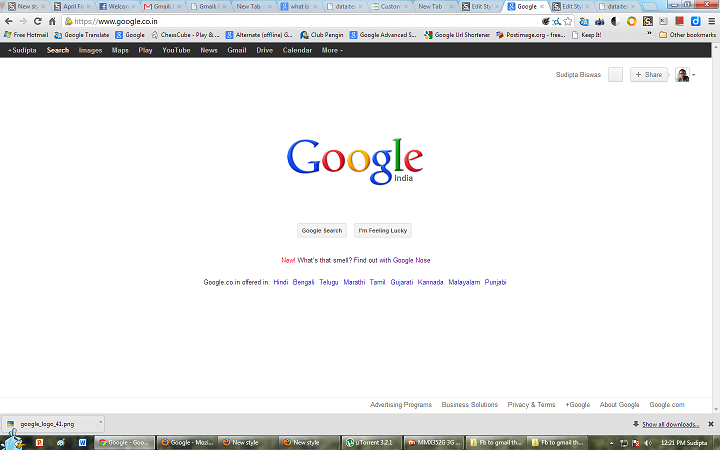Screen dimensions: 720x450
Task: Click the I'm Feeling Lucky button
Action: [x=382, y=231]
